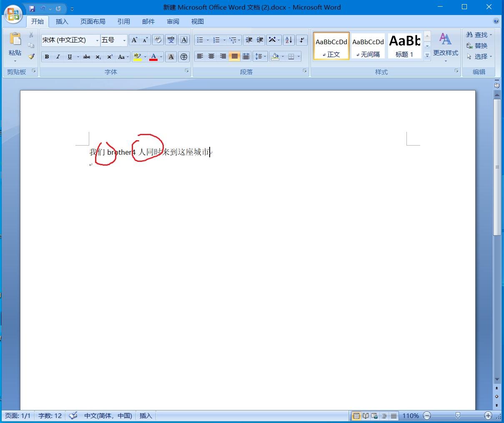Apply Character Border icon
Screen dimensions: 504x423
coord(184,40)
